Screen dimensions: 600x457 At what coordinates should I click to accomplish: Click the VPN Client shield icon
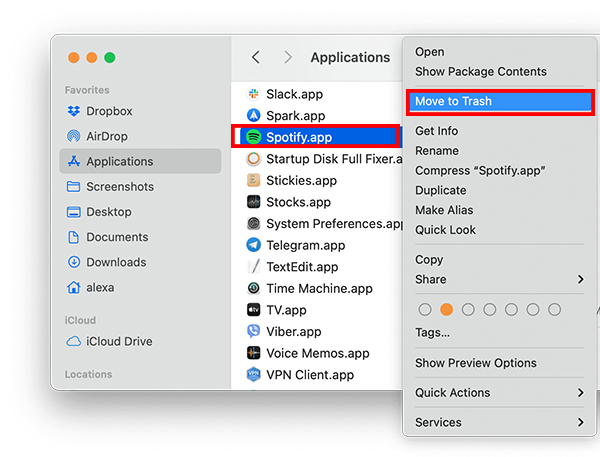click(x=253, y=374)
